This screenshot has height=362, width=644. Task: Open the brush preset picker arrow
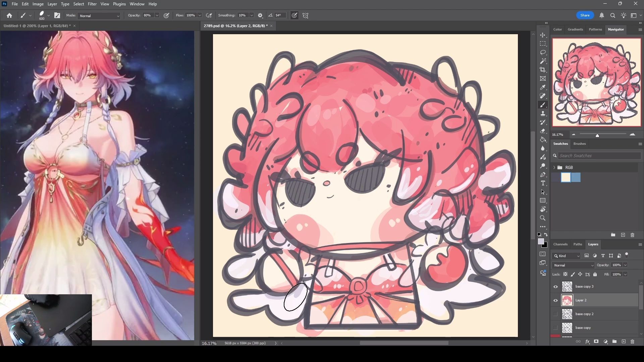coord(49,15)
